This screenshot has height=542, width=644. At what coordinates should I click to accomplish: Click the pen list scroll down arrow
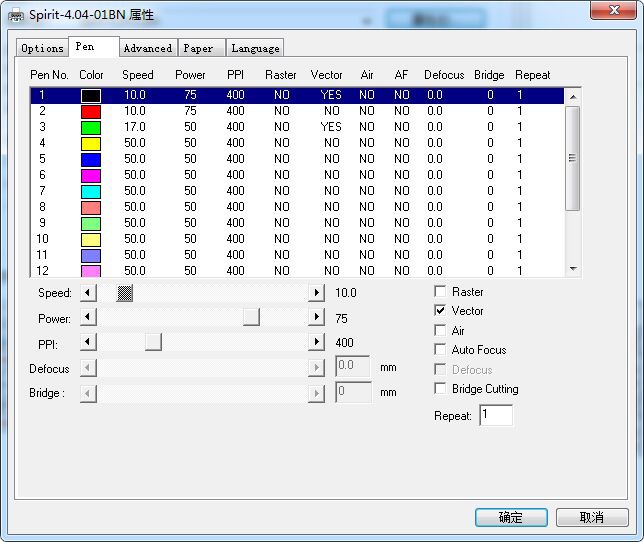tap(573, 269)
